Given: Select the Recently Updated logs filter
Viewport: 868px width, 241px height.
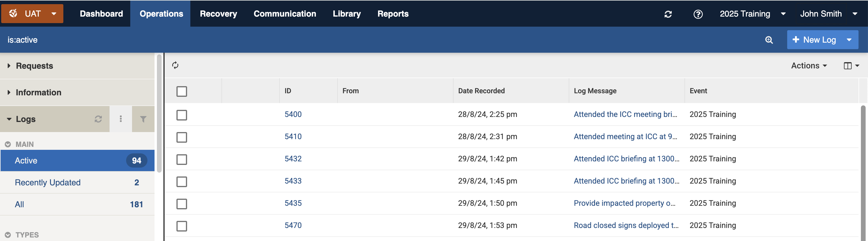Looking at the screenshot, I should click(x=48, y=182).
